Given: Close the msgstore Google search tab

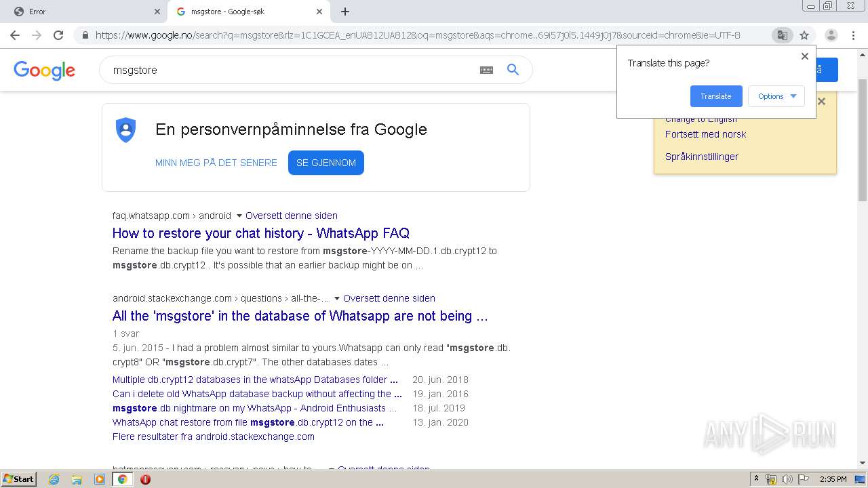Looking at the screenshot, I should click(319, 12).
